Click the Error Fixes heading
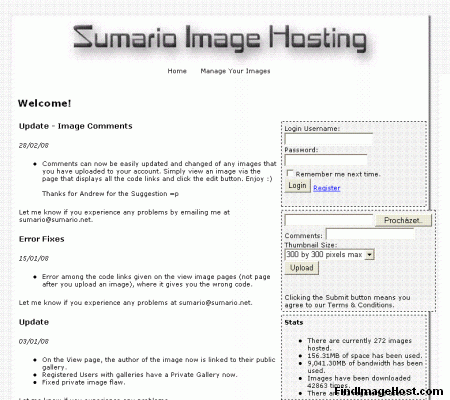Screen dimensions: 450x400 tap(42, 239)
